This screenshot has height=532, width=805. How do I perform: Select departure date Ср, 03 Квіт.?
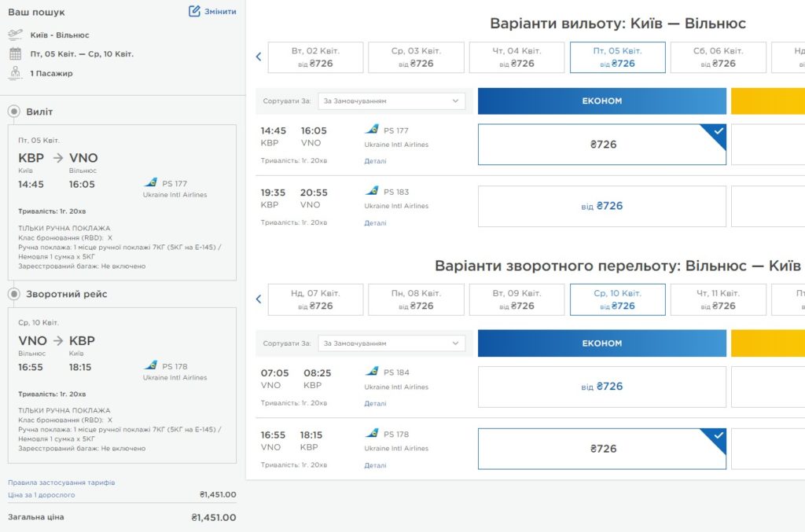tap(417, 57)
